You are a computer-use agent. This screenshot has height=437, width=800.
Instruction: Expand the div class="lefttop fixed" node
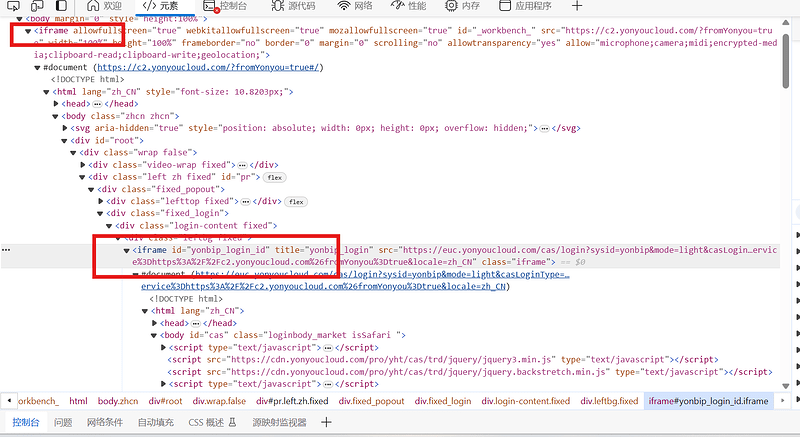pyautogui.click(x=101, y=201)
